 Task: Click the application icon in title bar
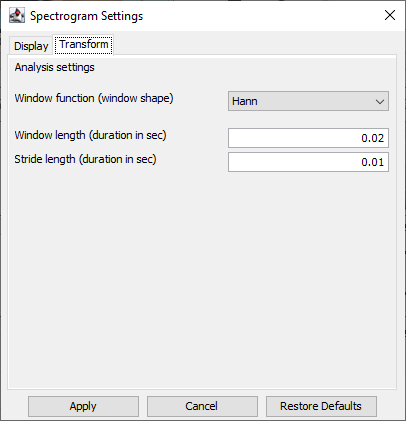(x=17, y=16)
